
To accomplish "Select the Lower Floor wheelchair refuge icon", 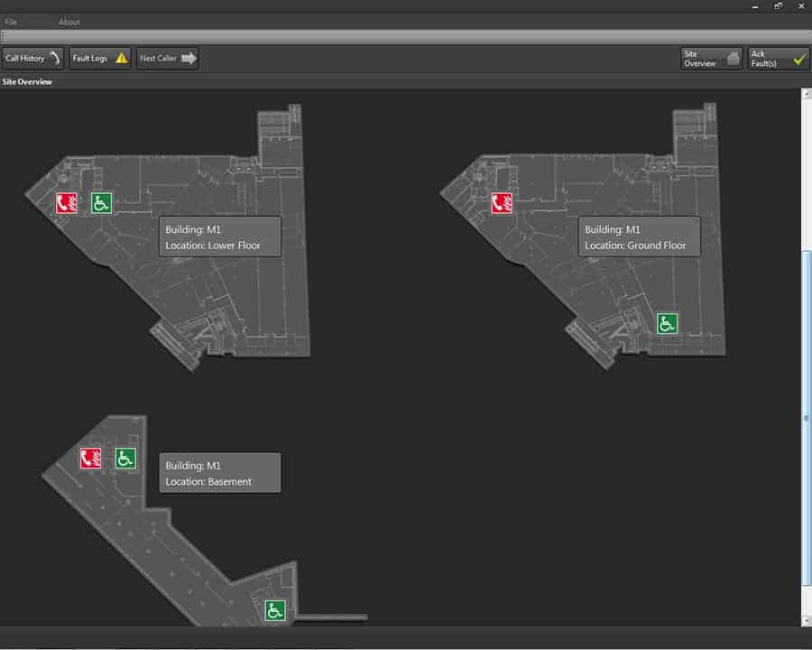I will point(101,203).
